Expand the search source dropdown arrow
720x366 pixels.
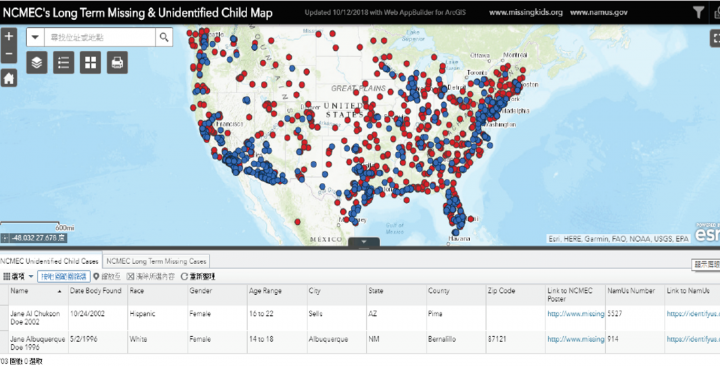[35, 37]
